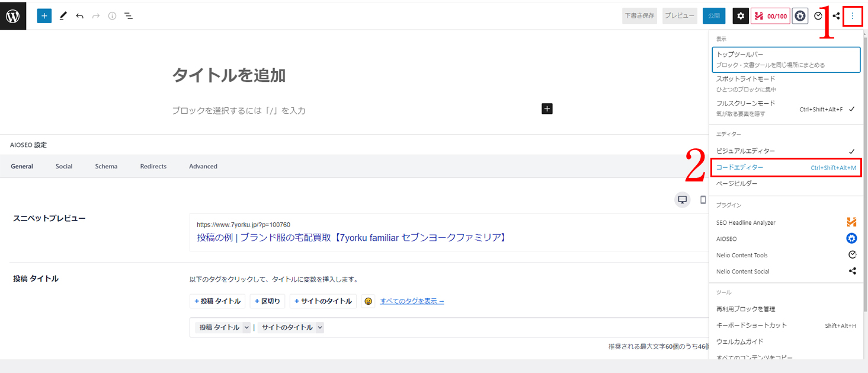This screenshot has width=868, height=373.
Task: Select desktop preview monitor icon
Action: 682,200
